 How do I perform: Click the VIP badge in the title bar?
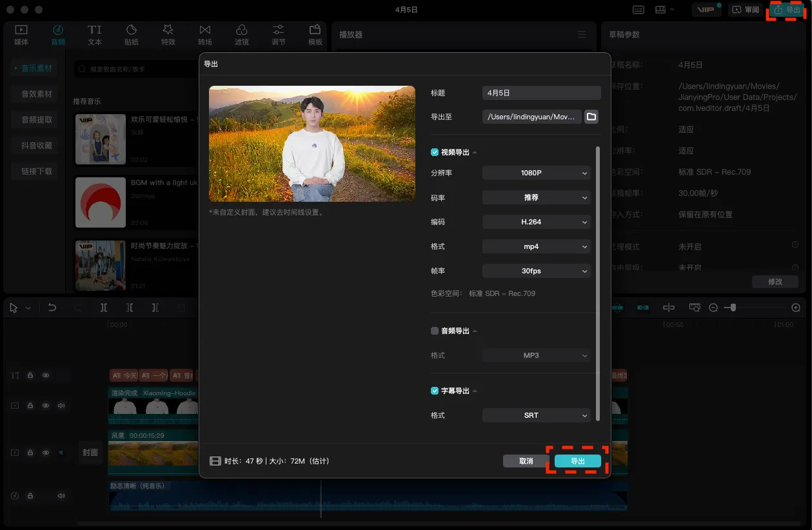(707, 10)
